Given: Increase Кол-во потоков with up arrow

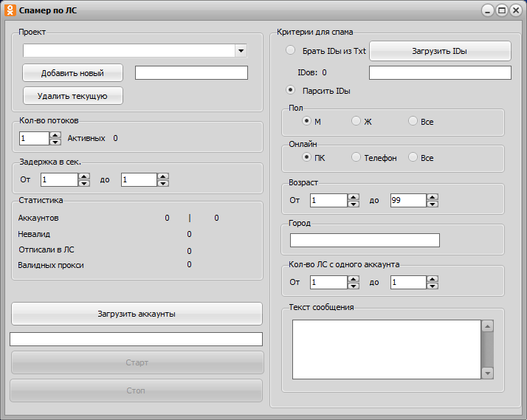Looking at the screenshot, I should 55,134.
